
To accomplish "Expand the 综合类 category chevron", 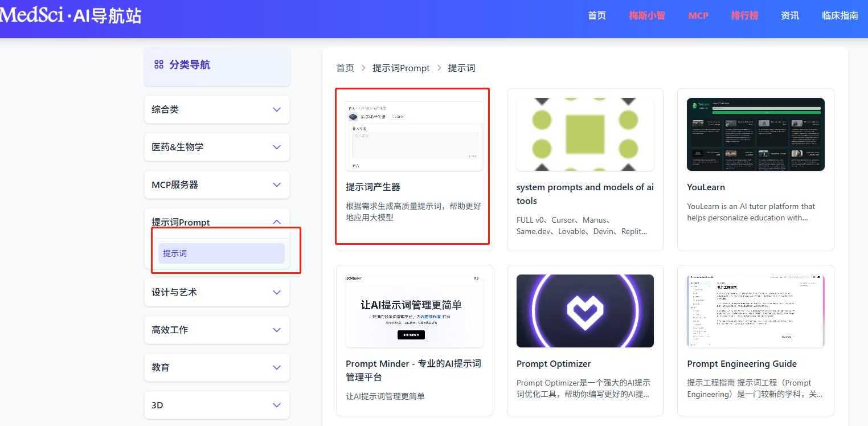I will pyautogui.click(x=277, y=109).
